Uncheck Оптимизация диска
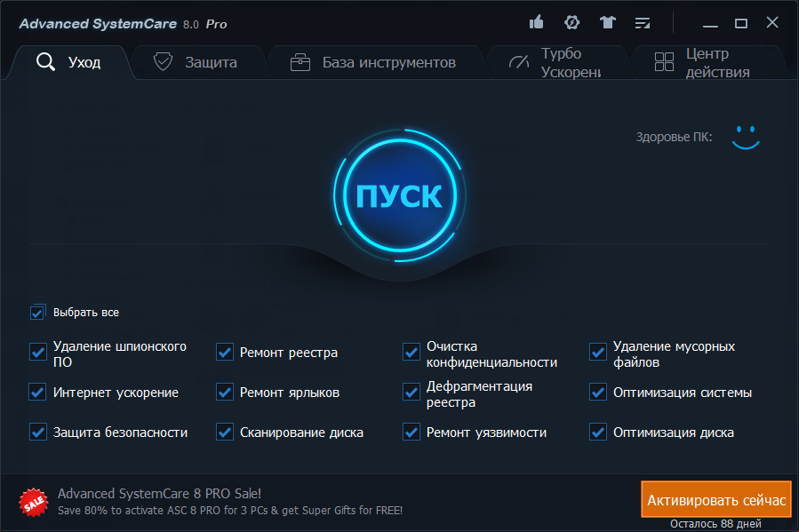 pos(598,432)
